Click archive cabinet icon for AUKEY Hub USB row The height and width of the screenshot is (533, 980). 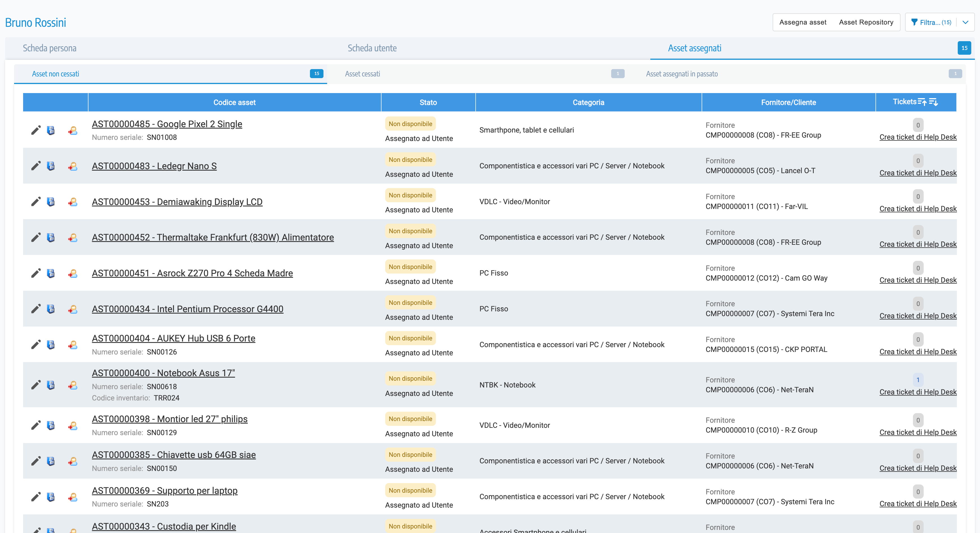coord(51,345)
